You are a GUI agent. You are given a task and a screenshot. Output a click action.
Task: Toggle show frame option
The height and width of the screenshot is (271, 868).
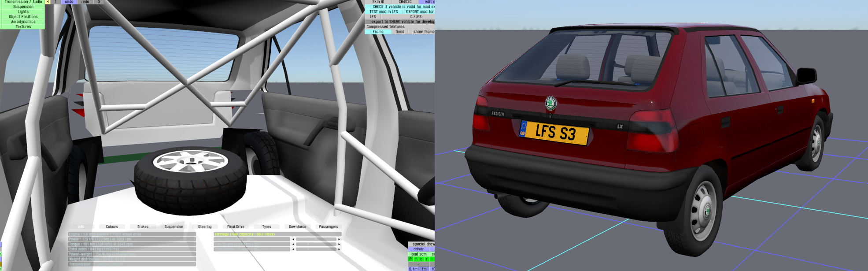421,32
